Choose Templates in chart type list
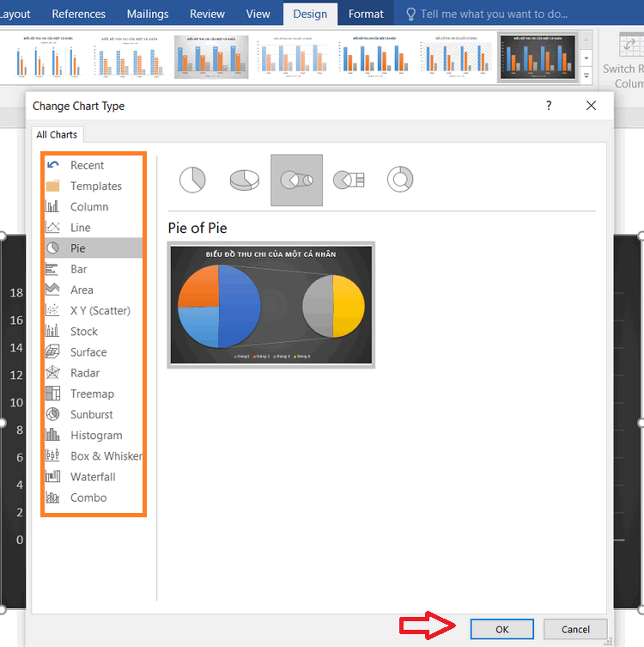Screen dimensions: 644x647 click(x=96, y=186)
